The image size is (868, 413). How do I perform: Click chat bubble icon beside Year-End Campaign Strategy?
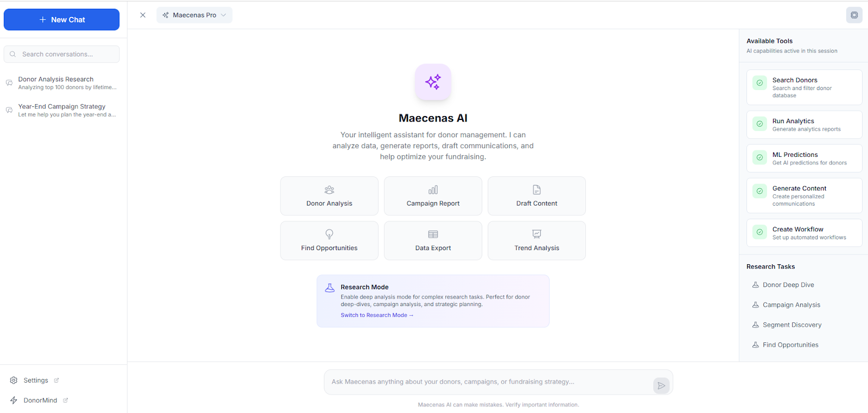tap(9, 110)
